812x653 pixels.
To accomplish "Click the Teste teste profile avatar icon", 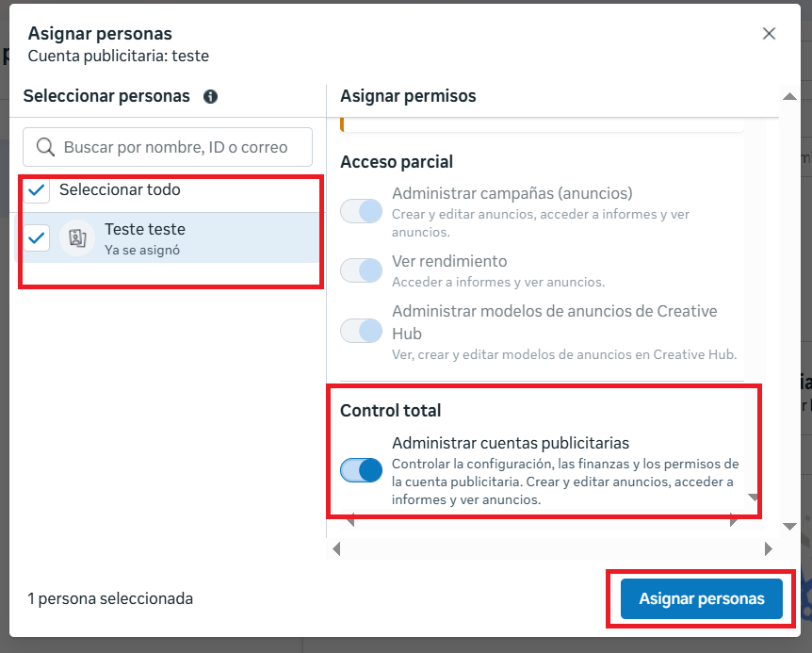I will click(x=77, y=238).
